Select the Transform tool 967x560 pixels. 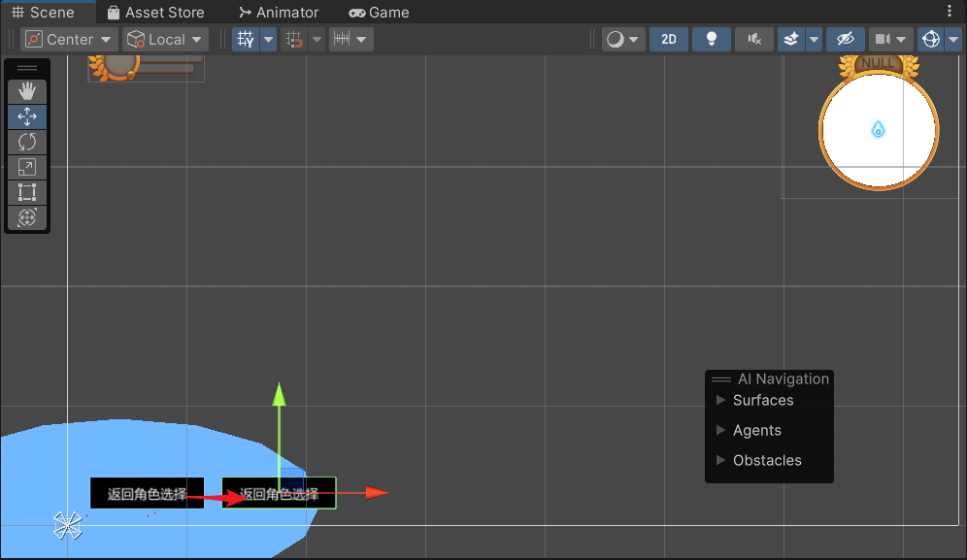[27, 217]
